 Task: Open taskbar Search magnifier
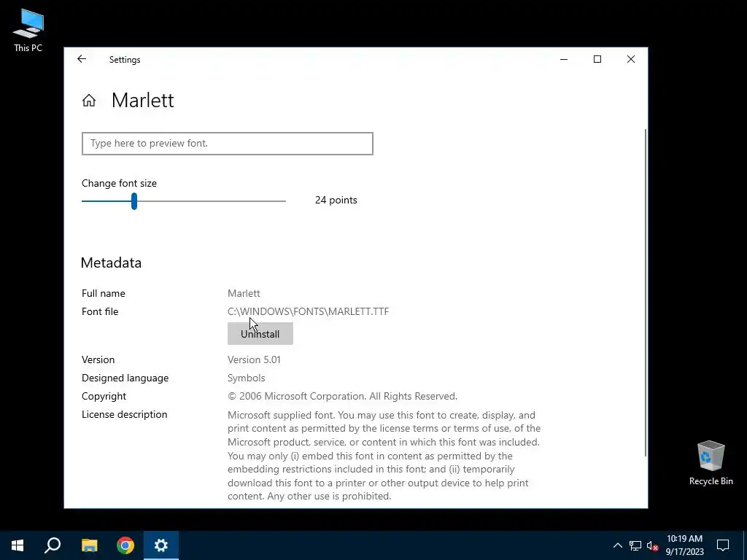coord(53,545)
